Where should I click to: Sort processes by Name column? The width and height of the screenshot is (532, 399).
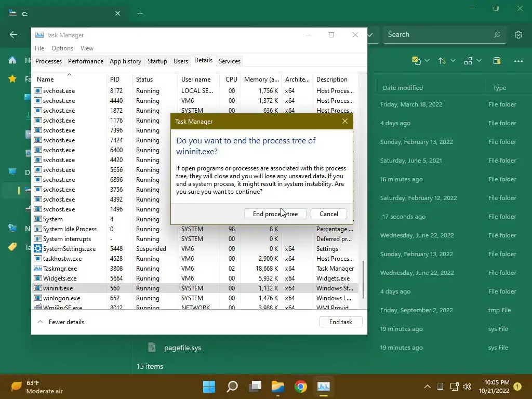pyautogui.click(x=69, y=79)
